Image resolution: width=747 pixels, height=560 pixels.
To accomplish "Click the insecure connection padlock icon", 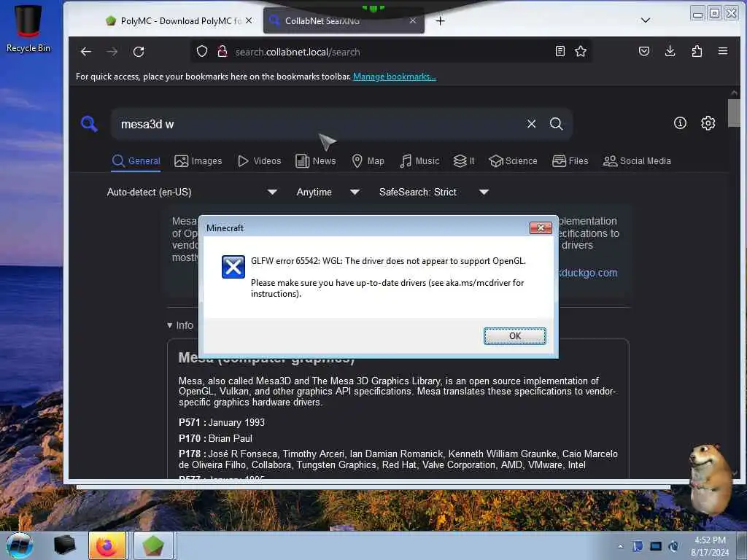I will pyautogui.click(x=222, y=52).
